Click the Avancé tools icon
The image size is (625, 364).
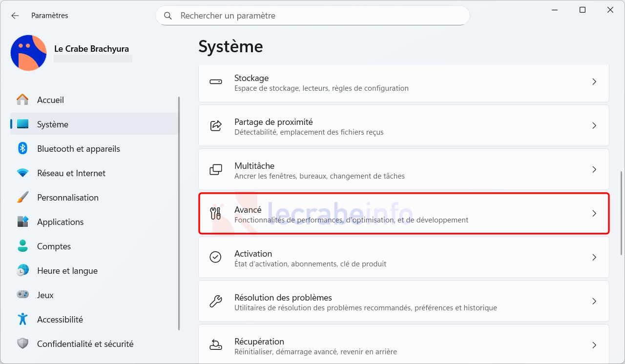(216, 213)
